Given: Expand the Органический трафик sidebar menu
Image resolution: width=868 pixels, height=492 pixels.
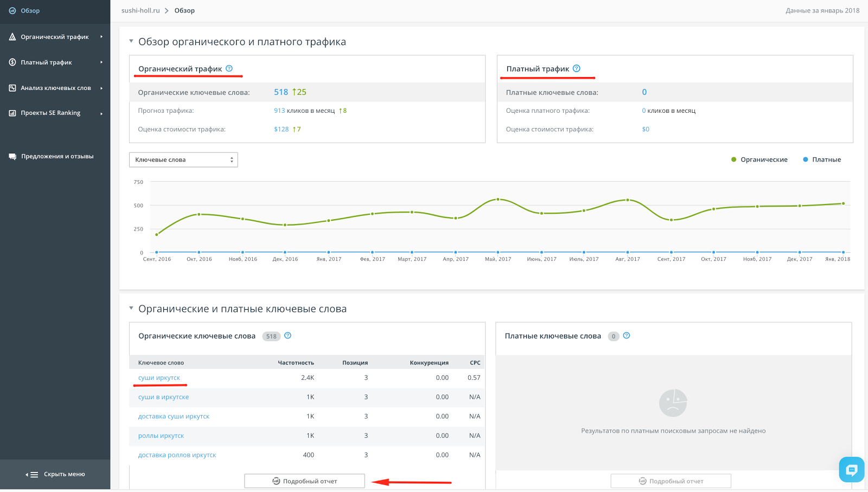Looking at the screenshot, I should pos(55,37).
